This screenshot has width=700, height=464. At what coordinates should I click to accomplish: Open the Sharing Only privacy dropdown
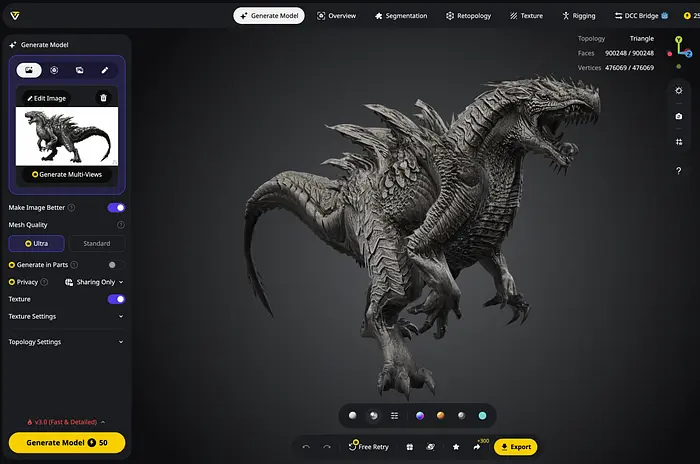click(x=94, y=282)
